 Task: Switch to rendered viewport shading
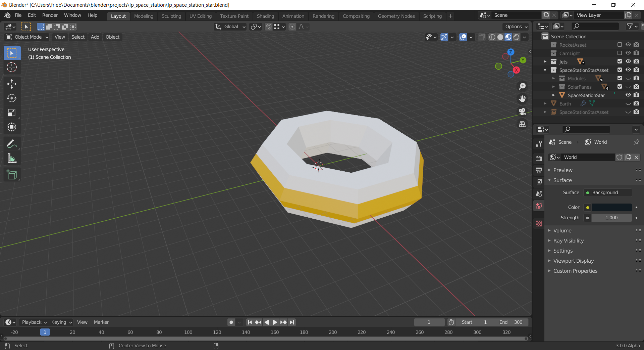[516, 37]
